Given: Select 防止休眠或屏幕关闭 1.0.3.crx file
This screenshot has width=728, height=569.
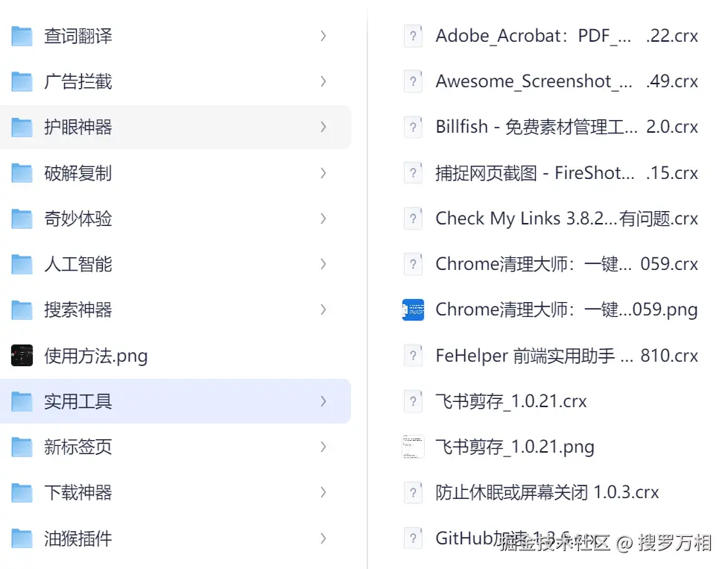Looking at the screenshot, I should tap(547, 492).
